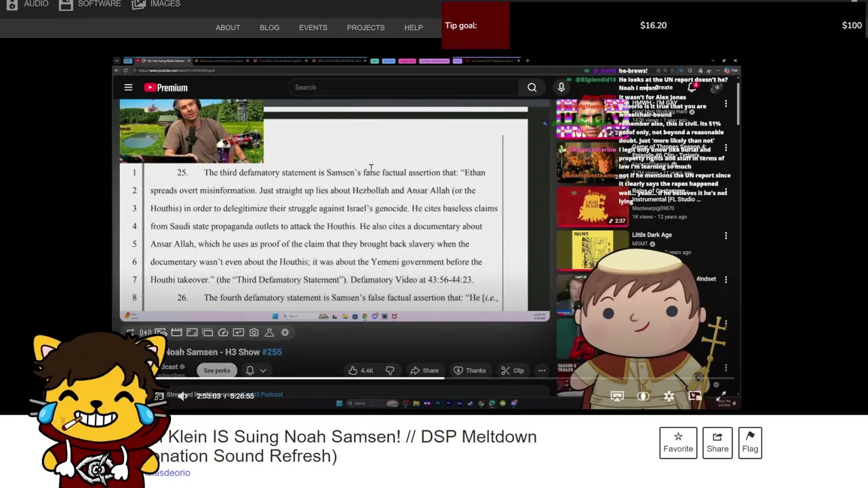The width and height of the screenshot is (868, 488).
Task: Flag this item with the Flag button
Action: (x=750, y=443)
